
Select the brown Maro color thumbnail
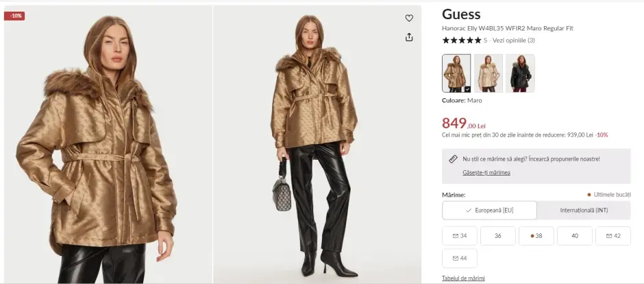(x=456, y=73)
